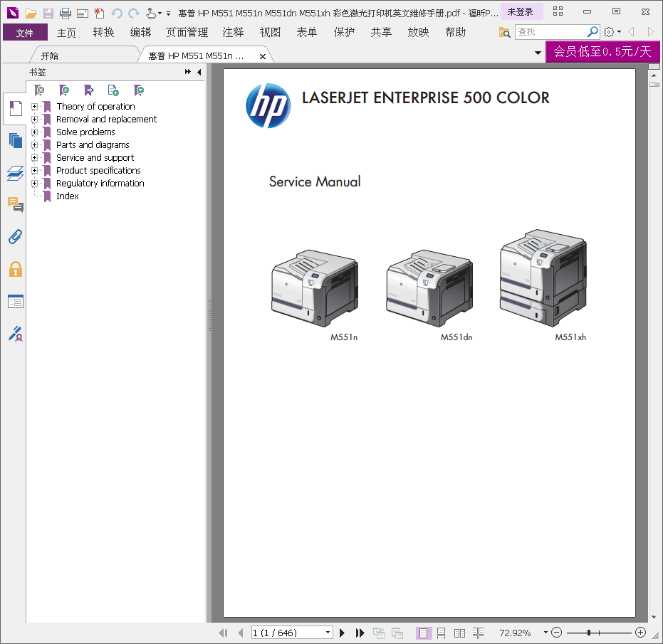Enable facing two-page view mode
Viewport: 663px width, 644px height.
point(459,633)
